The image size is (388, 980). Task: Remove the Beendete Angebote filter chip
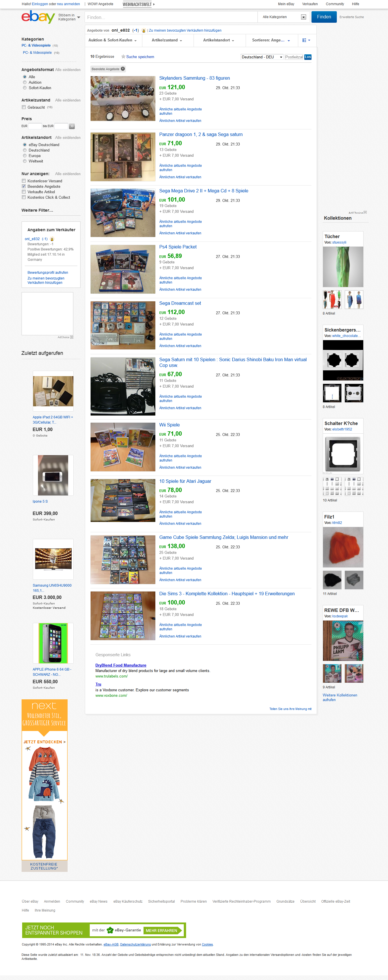point(123,69)
